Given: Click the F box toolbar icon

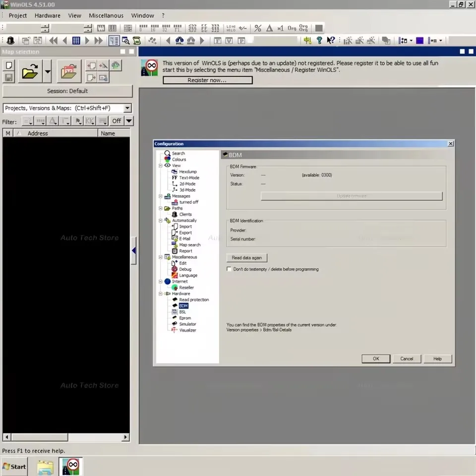Looking at the screenshot, I should (218, 41).
